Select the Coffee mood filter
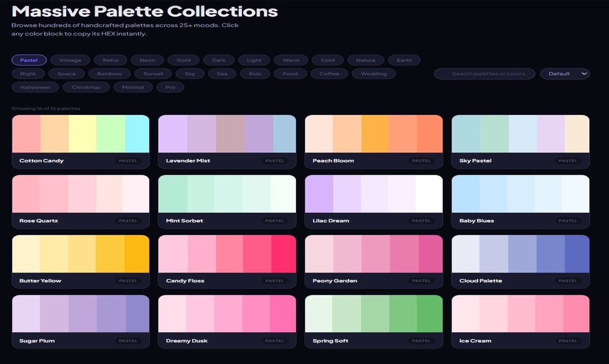Viewport: 609px width, 364px height. (329, 73)
